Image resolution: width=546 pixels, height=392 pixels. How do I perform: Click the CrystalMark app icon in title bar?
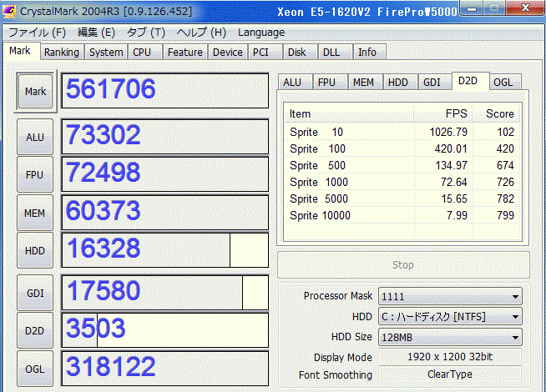click(x=9, y=11)
